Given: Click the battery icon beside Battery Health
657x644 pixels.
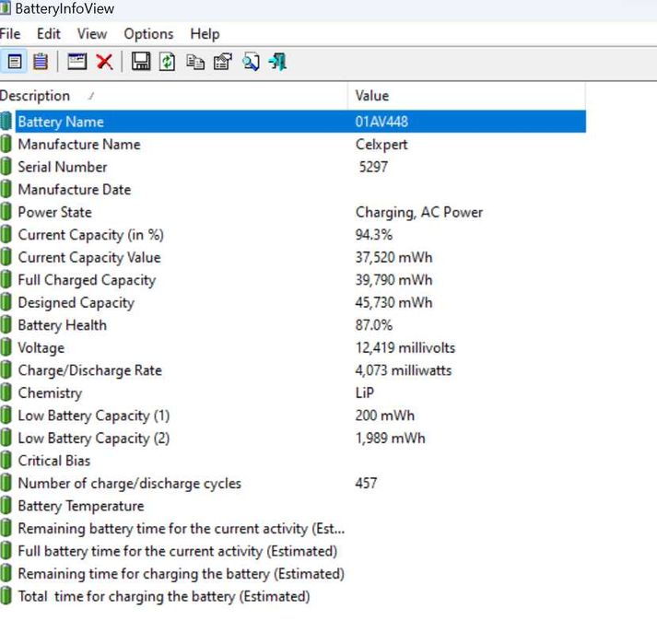Looking at the screenshot, I should 6,325.
